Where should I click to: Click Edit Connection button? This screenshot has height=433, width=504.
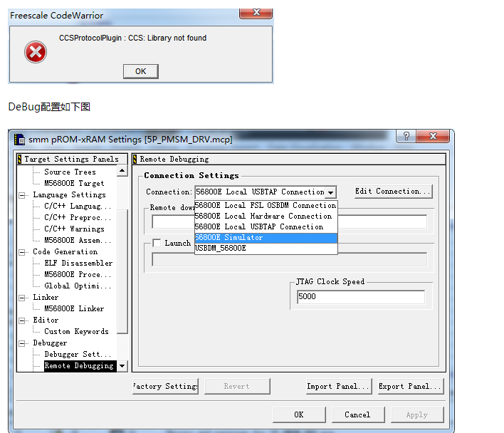[393, 192]
